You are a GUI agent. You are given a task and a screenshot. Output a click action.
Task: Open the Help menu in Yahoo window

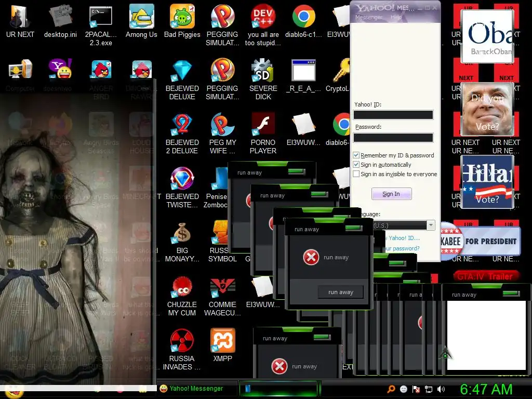[x=396, y=17]
